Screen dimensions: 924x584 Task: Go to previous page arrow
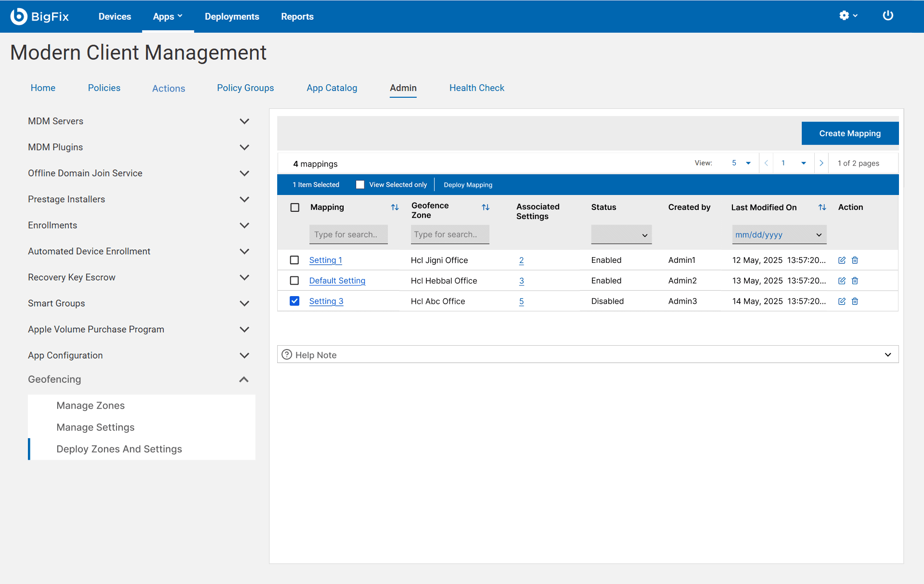766,163
